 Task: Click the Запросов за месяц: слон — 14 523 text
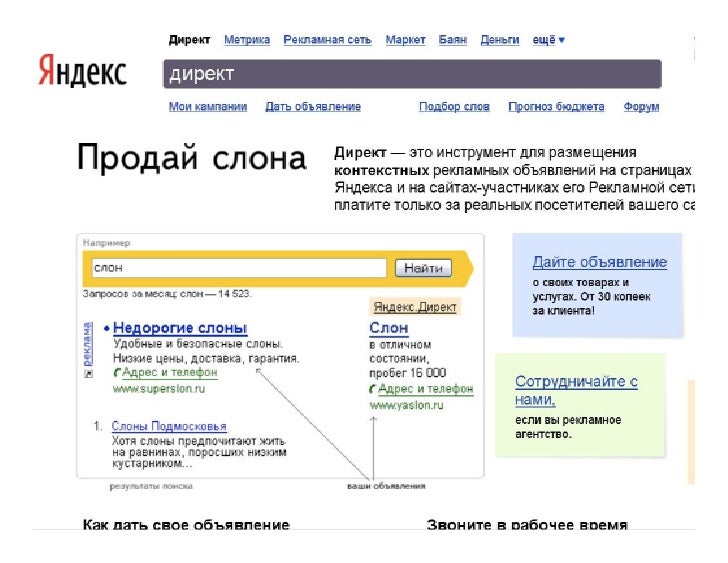pyautogui.click(x=168, y=294)
